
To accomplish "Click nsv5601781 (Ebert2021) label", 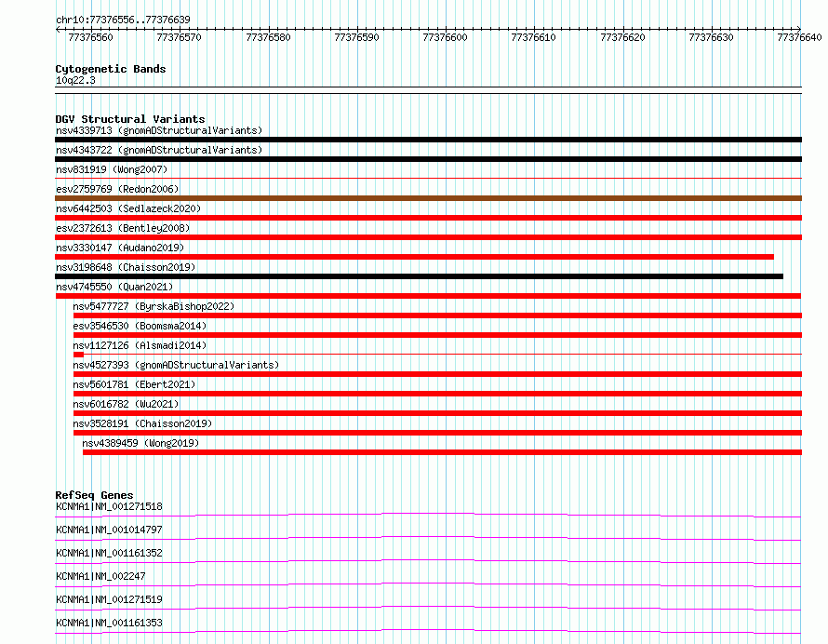I will click(134, 384).
